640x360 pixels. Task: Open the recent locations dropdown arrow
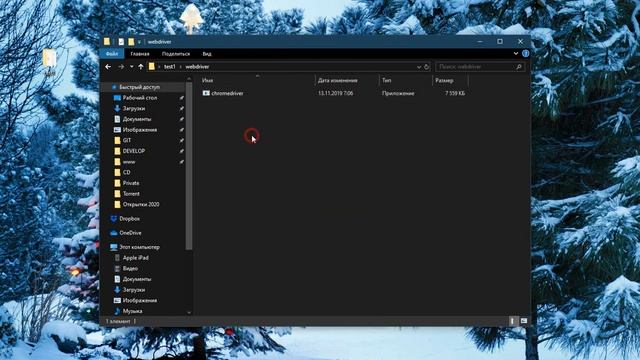131,67
